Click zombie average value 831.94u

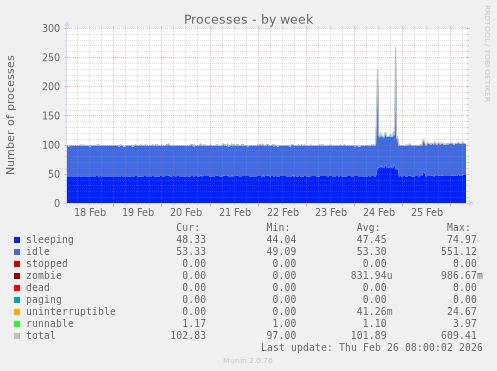tap(372, 276)
